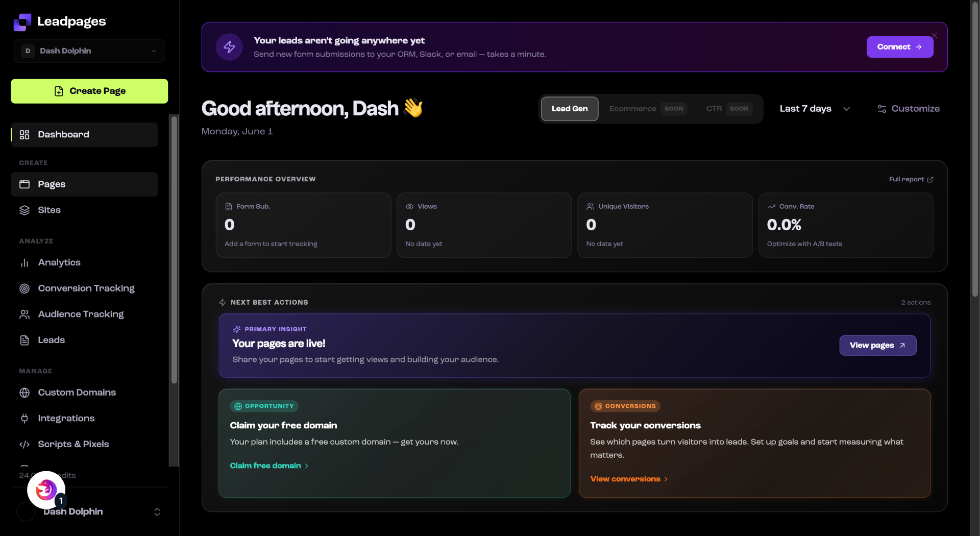Click the Custom Domains globe icon
Viewport: 980px width, 536px height.
click(24, 393)
